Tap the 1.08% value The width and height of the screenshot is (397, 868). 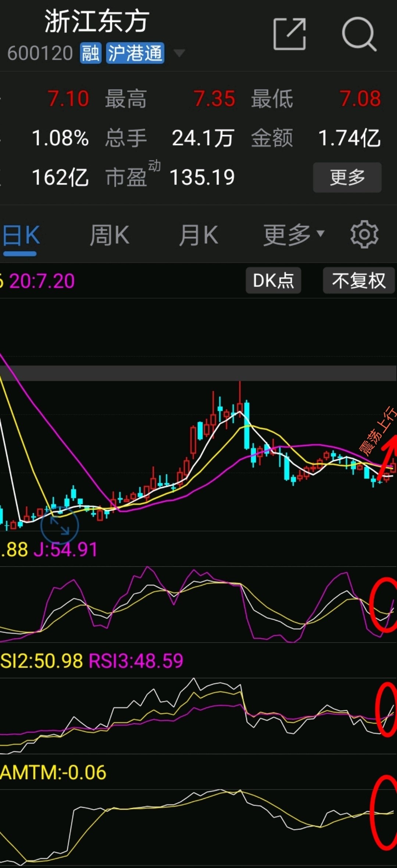click(x=60, y=138)
